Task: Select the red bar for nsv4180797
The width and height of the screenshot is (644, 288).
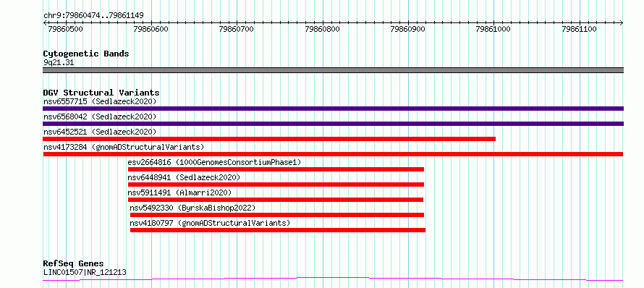Action: click(278, 230)
